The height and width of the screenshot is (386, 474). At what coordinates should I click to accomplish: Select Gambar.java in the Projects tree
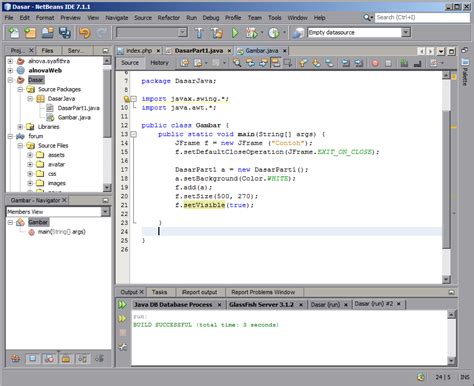coord(74,117)
